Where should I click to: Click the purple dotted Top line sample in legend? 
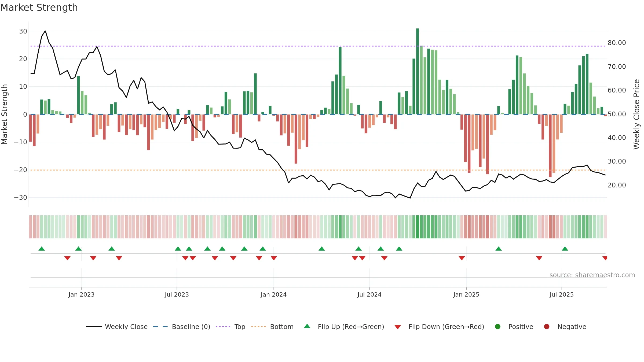tap(223, 327)
